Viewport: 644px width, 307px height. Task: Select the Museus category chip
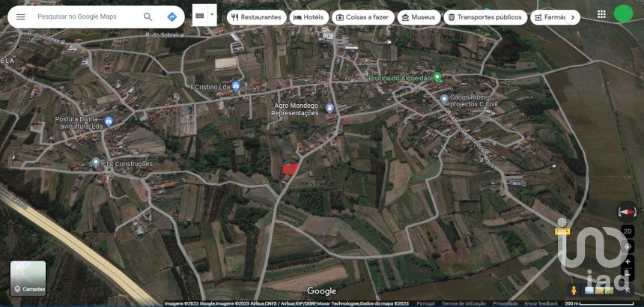pos(419,17)
